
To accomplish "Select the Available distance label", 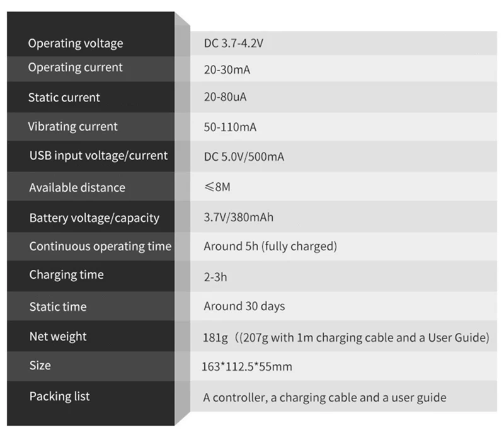I will (77, 187).
